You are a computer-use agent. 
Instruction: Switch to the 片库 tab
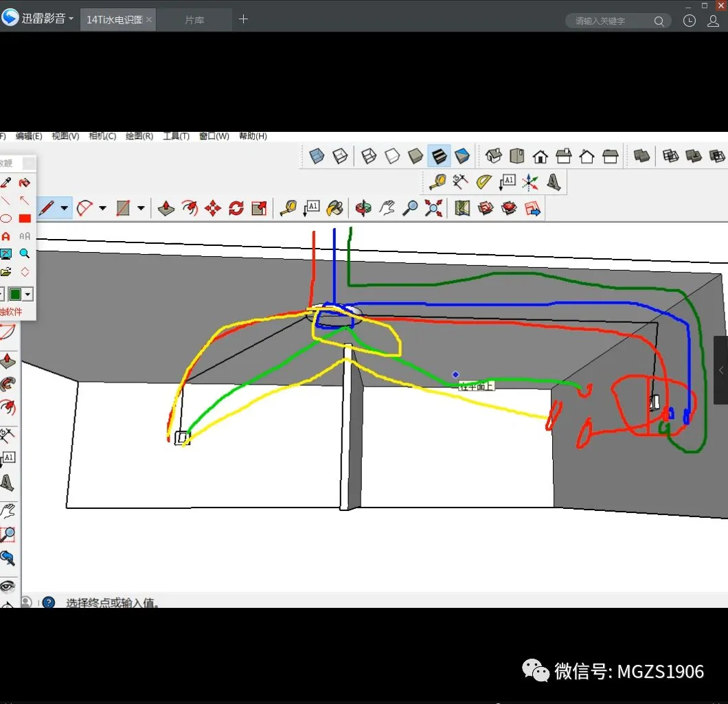194,20
